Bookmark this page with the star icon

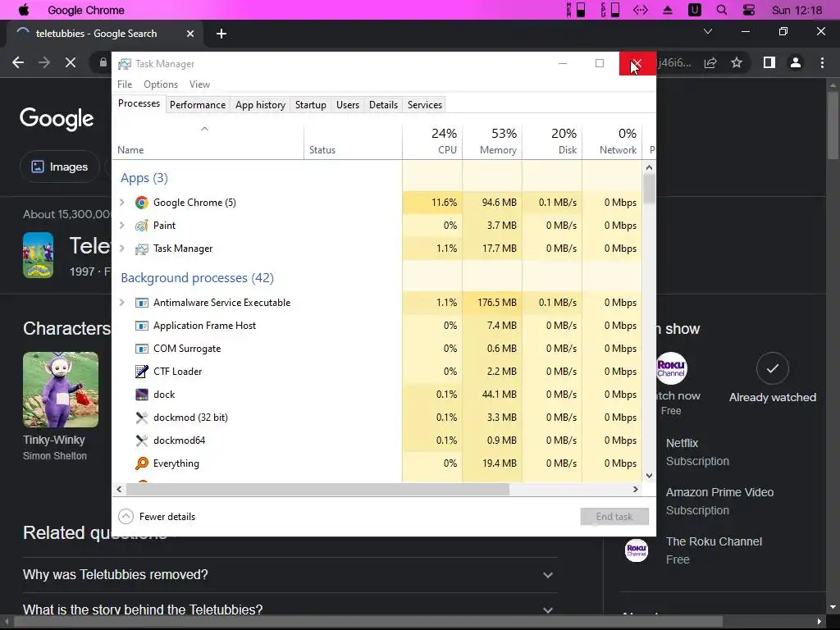tap(737, 62)
